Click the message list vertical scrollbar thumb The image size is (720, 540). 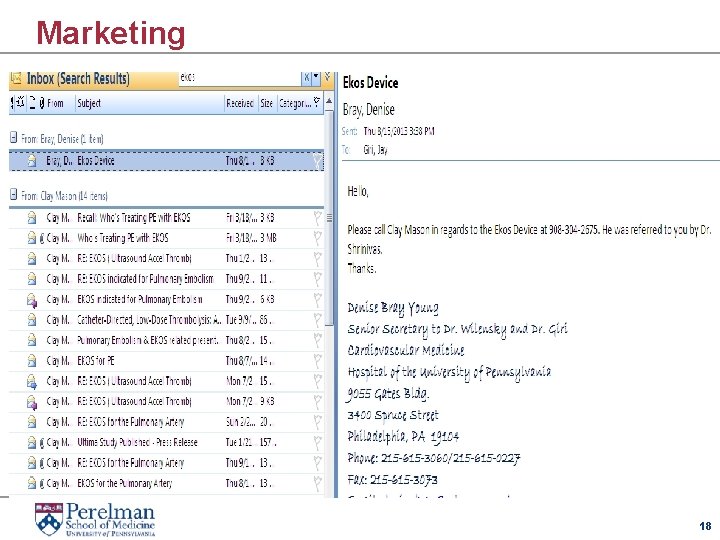329,218
